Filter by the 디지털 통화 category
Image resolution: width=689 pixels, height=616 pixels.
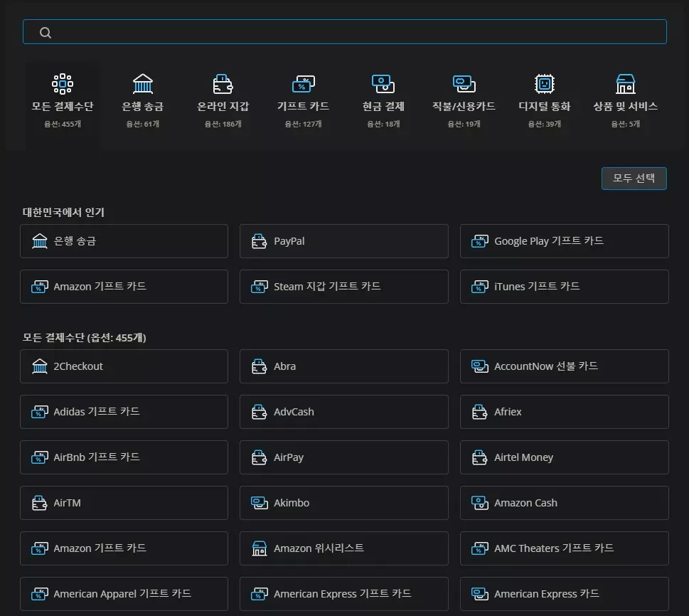(545, 101)
